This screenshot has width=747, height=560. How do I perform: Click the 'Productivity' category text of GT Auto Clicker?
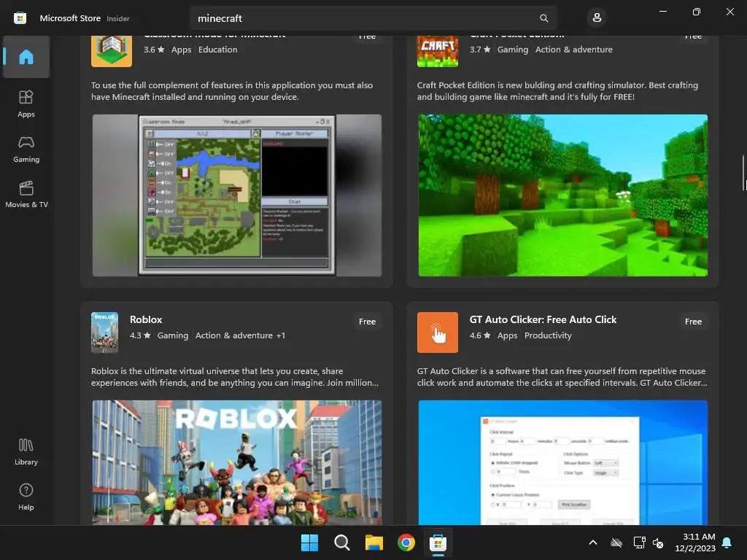548,335
